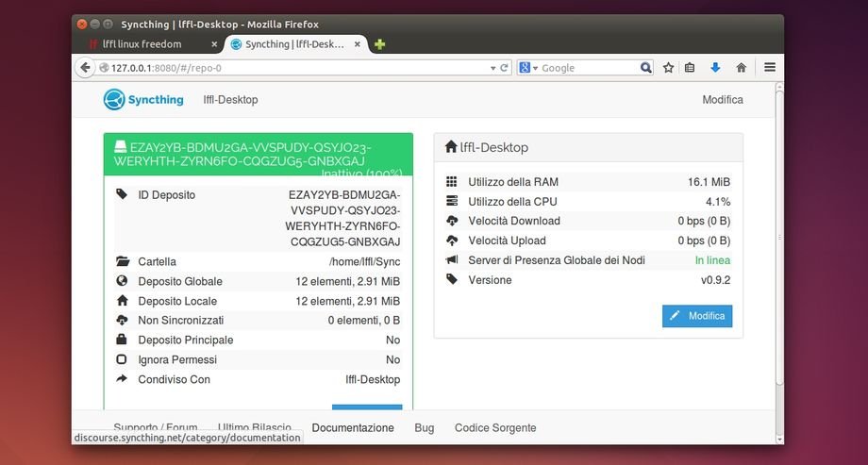
Task: Collapse the green repository panel header
Action: (x=258, y=155)
